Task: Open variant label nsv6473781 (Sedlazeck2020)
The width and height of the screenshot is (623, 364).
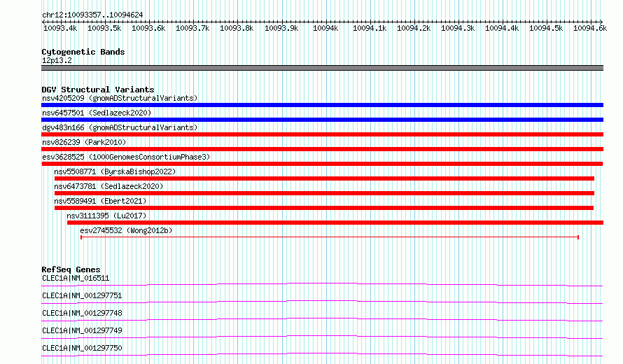Action: 108,186
